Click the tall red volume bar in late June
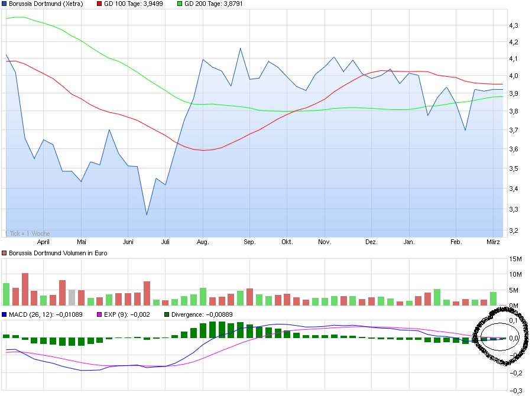This screenshot has height=396, width=532. [147, 294]
